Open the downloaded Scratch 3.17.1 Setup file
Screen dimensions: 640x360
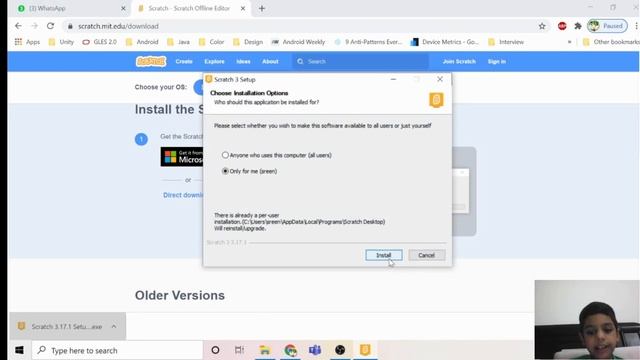(60, 327)
